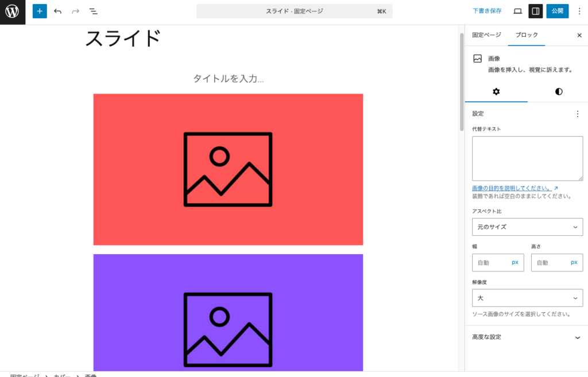Publish the page with 公開
The width and height of the screenshot is (588, 377).
(557, 11)
